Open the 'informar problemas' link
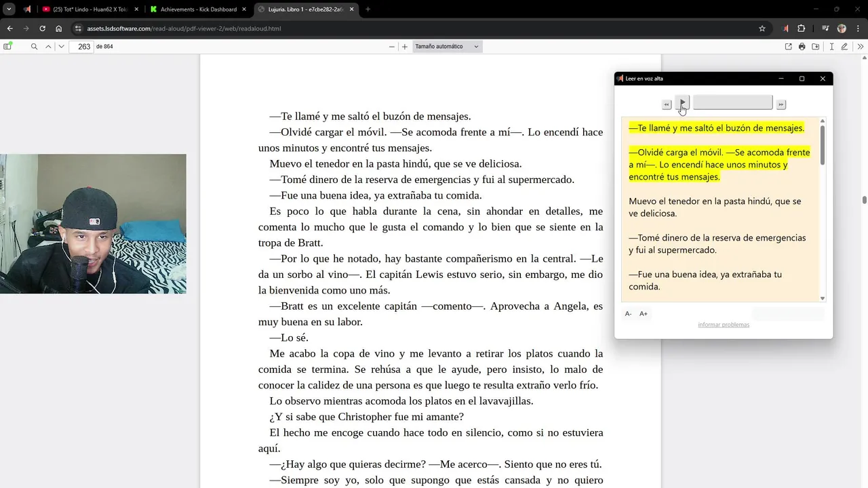868x488 pixels. tap(724, 325)
